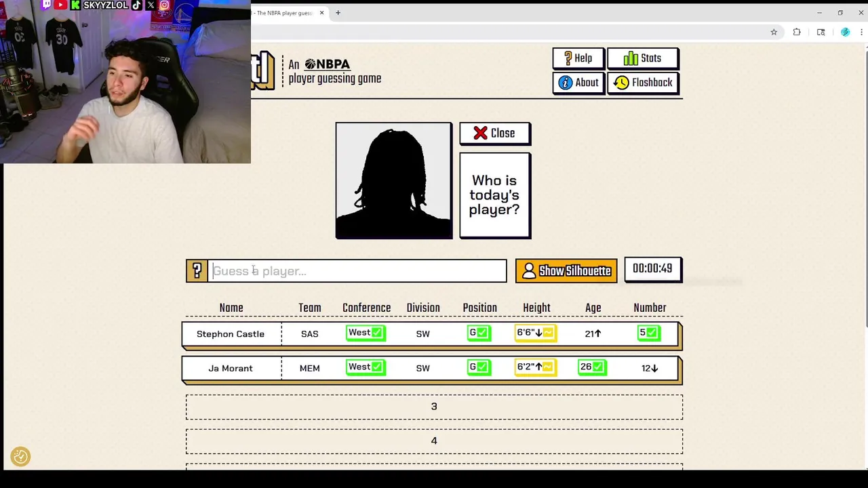The image size is (868, 488).
Task: Click the NBPA logo in the header
Action: [328, 64]
